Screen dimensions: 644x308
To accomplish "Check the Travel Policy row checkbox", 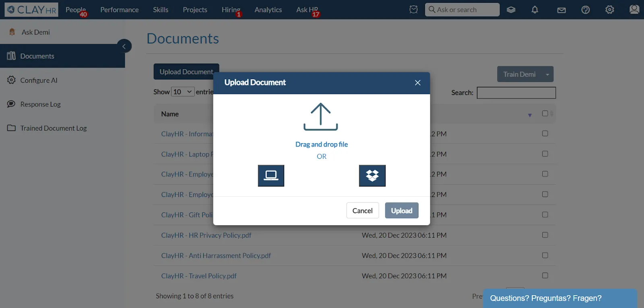I will click(545, 275).
